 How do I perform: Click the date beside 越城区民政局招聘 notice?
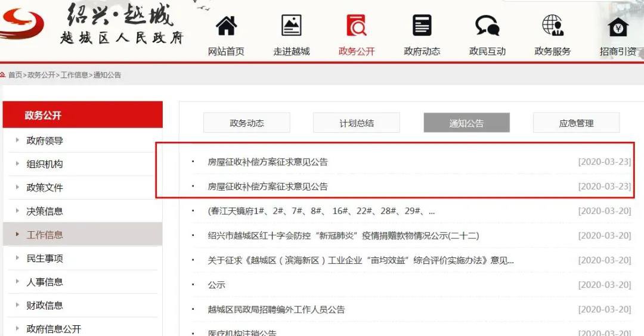pyautogui.click(x=605, y=309)
